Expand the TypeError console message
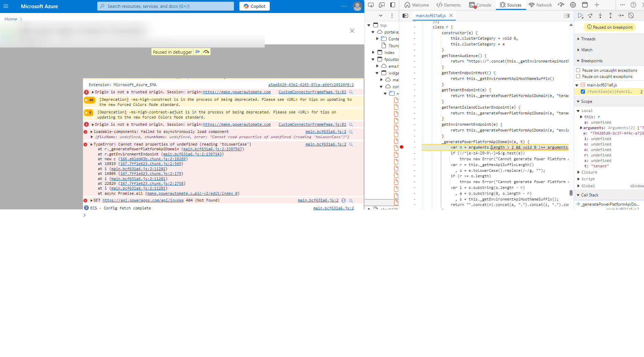The height and width of the screenshot is (357, 644). coord(92,145)
